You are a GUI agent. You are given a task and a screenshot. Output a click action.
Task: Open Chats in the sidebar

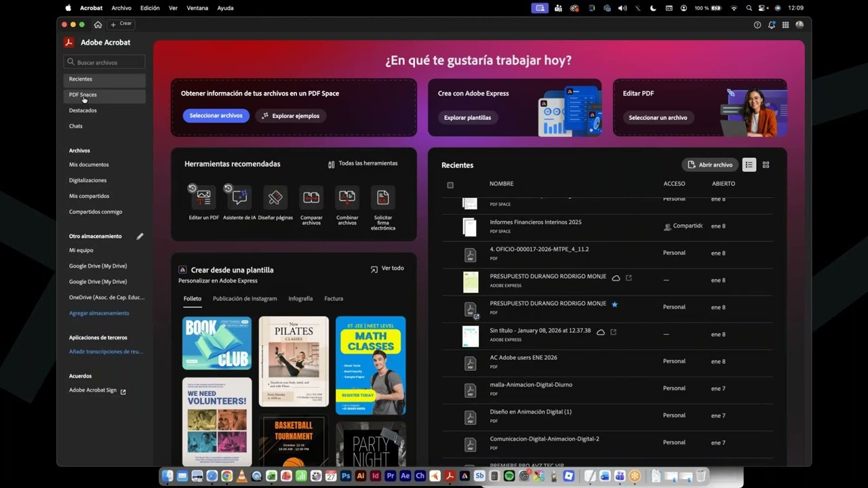pos(76,126)
